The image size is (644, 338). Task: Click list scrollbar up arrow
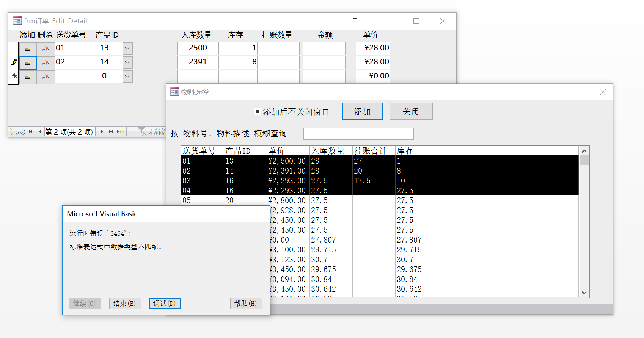click(584, 151)
